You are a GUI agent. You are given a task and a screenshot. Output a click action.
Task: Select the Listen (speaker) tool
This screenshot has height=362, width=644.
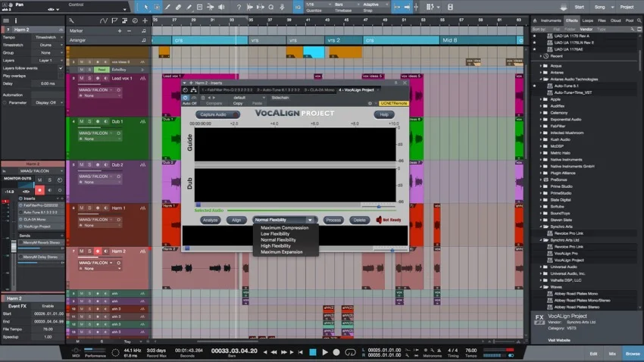pos(221,7)
